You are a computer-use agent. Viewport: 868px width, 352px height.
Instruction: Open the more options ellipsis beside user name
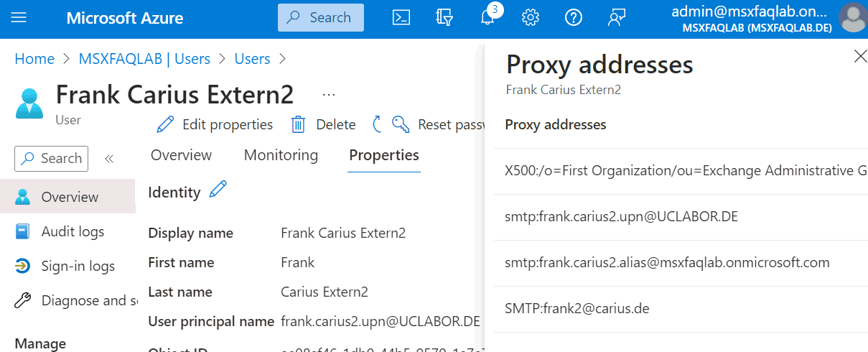329,95
